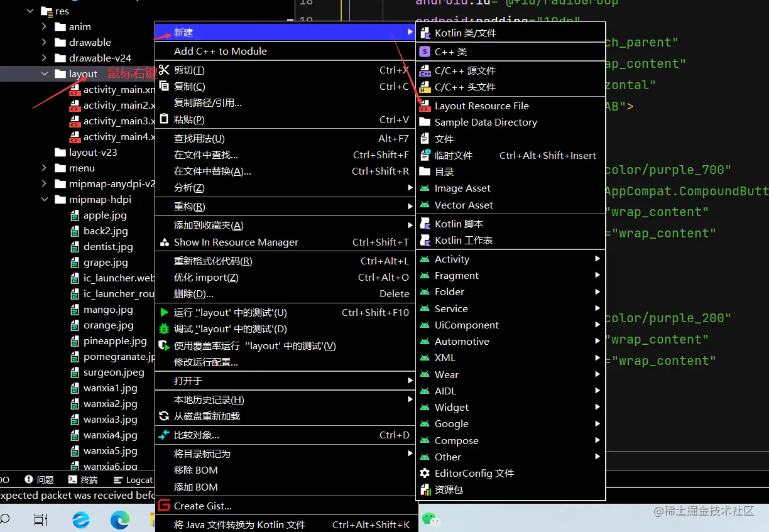Click the scissors icon beside 剪切
769x532 pixels.
click(x=164, y=70)
